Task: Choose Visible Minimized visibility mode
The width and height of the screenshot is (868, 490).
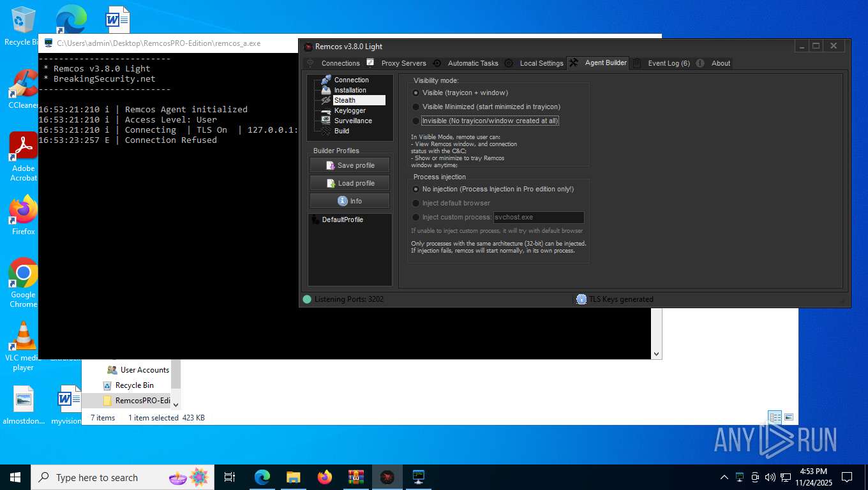Action: [486, 107]
